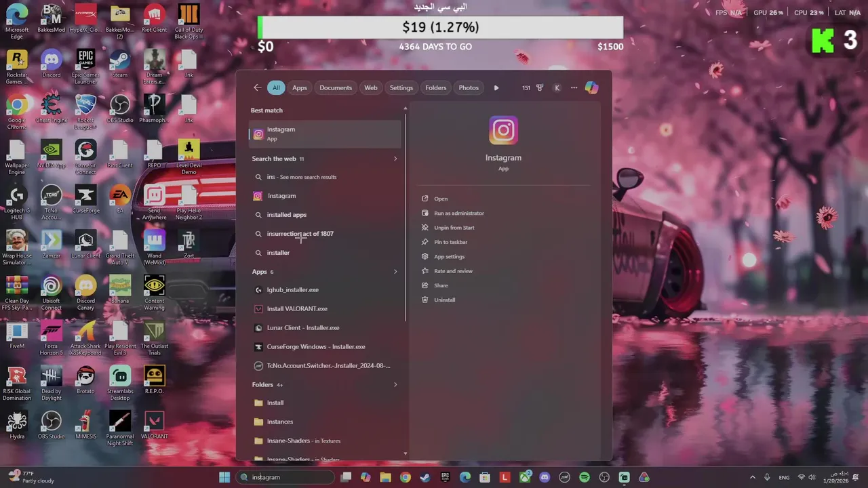This screenshot has height=488, width=868.
Task: Open Discord from the taskbar
Action: tap(545, 477)
